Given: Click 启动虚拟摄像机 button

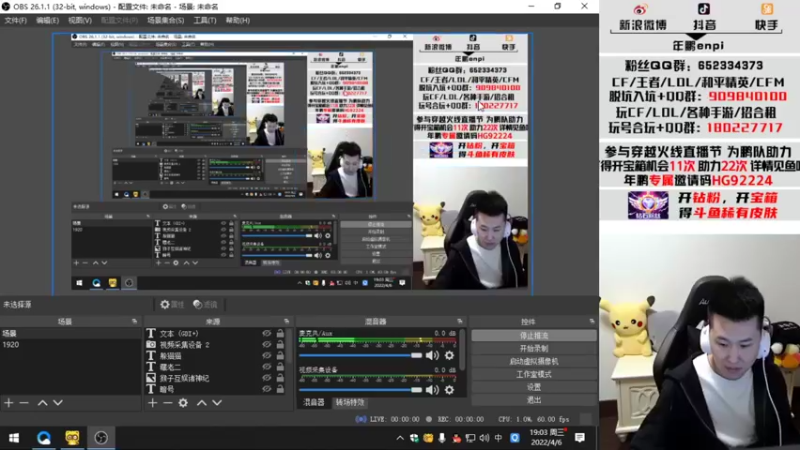Looking at the screenshot, I should click(534, 361).
